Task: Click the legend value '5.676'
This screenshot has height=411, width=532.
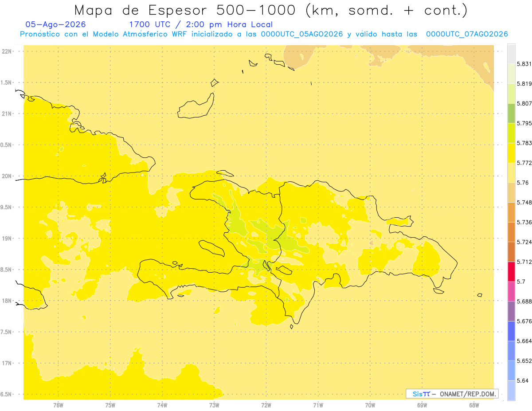Action: [x=524, y=321]
